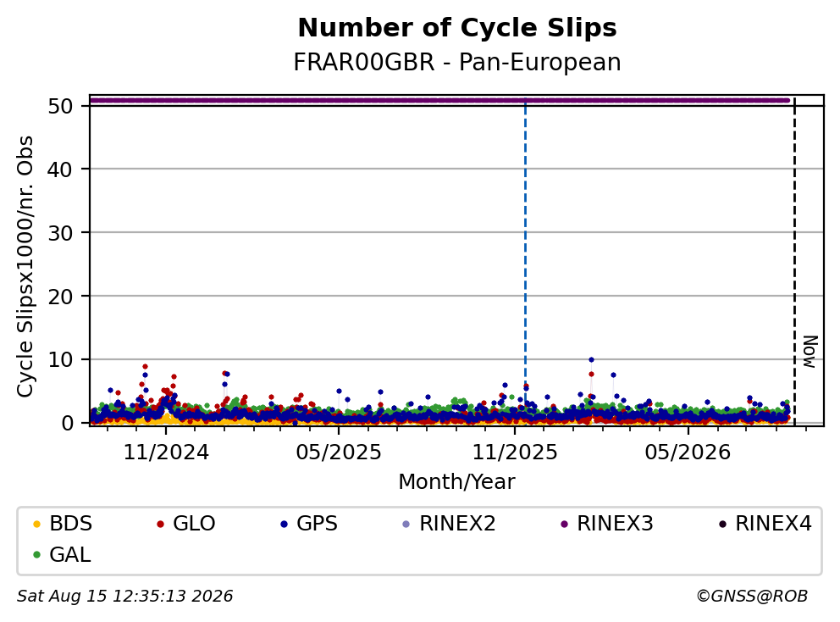
Task: Click the 'Now' dashed vertical line label
Action: [x=810, y=353]
